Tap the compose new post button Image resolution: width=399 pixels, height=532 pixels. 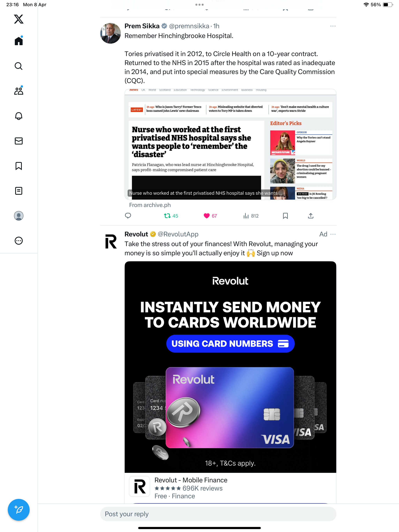19,510
